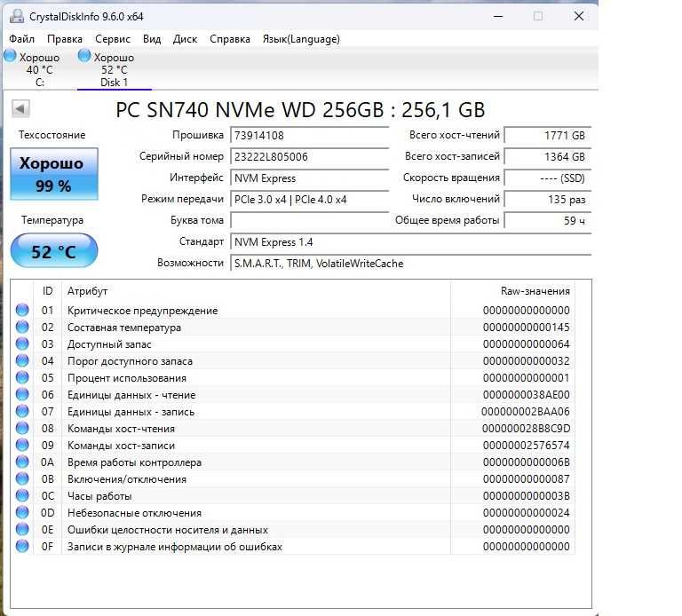Click power-on hours value 59 ч

click(548, 220)
